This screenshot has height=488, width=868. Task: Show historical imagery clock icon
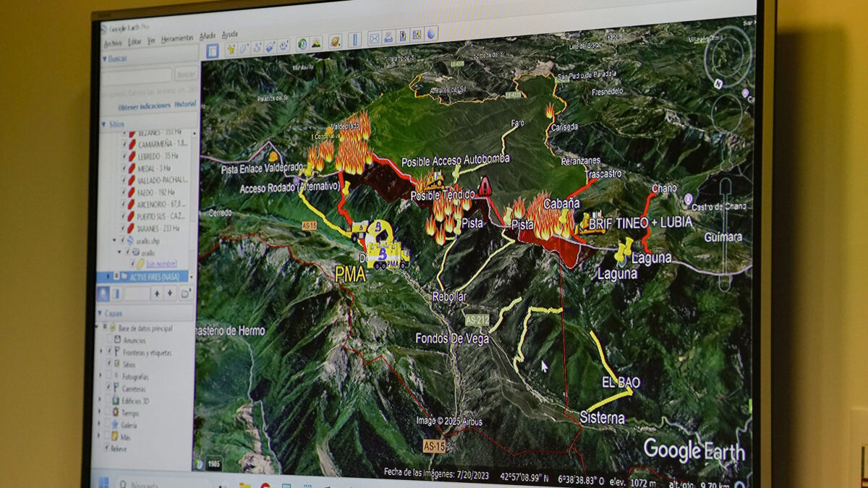pos(302,44)
